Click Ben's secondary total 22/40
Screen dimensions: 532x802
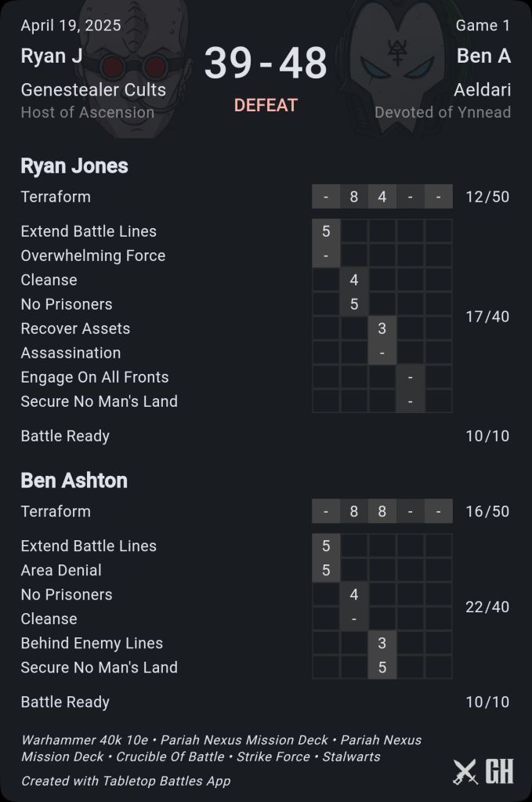point(487,607)
